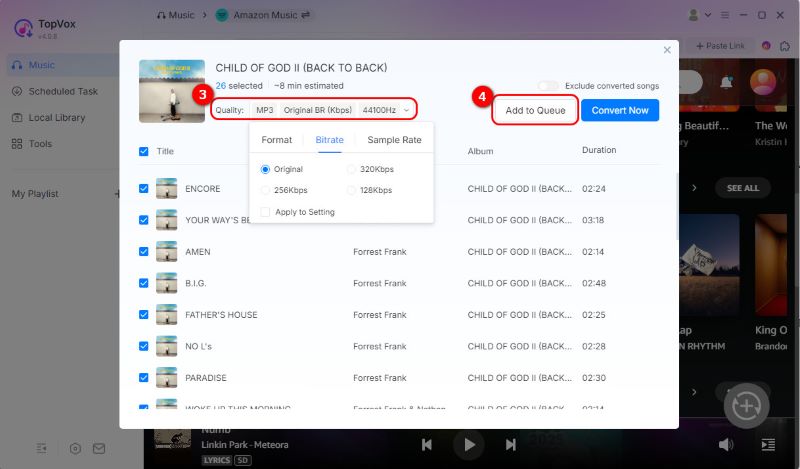Switch to the Bitrate tab
This screenshot has width=800, height=469.
[x=330, y=140]
